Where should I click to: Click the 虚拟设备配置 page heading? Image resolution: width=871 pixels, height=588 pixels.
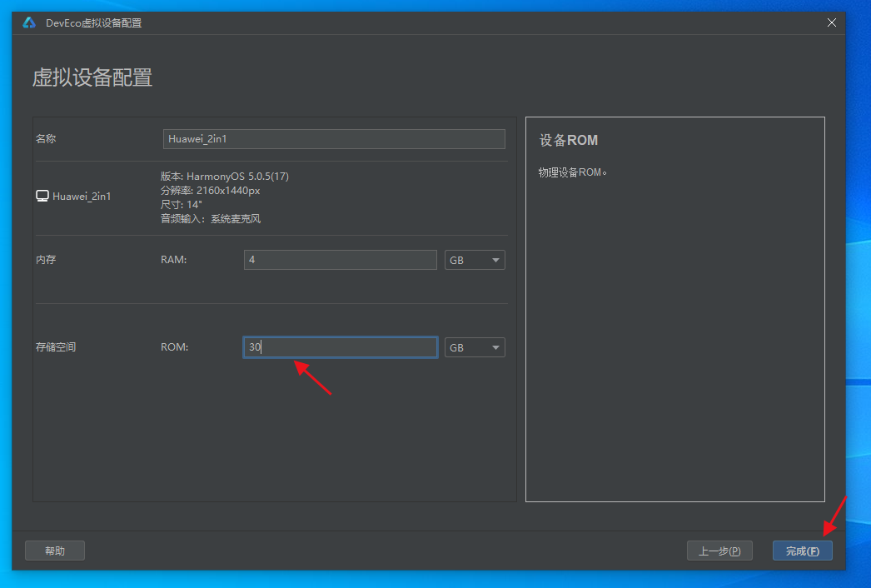point(92,78)
